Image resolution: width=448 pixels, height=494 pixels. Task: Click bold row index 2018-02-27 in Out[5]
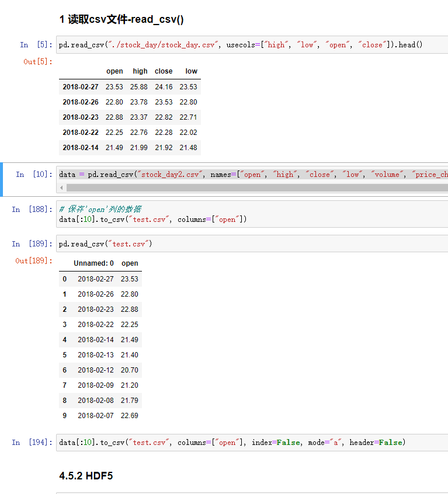click(x=81, y=87)
